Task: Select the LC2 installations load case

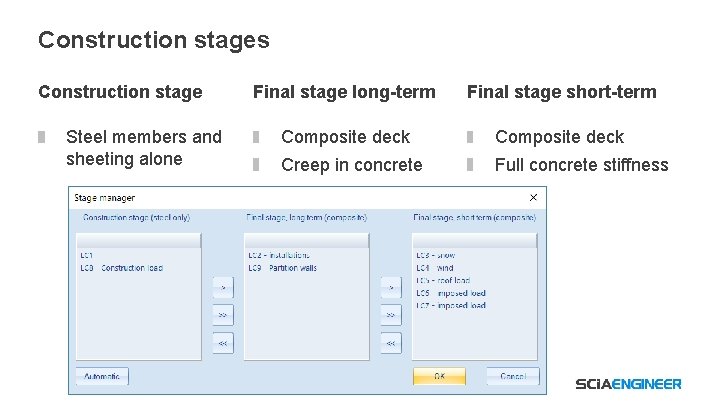Action: [279, 256]
